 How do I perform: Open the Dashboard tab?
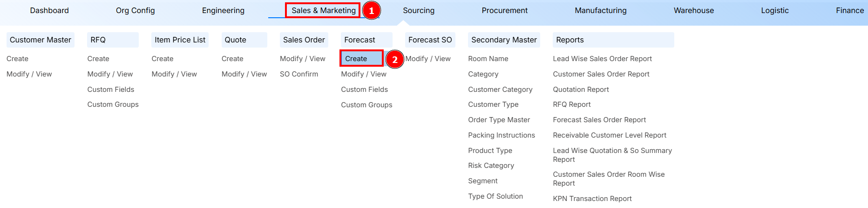[x=49, y=10]
